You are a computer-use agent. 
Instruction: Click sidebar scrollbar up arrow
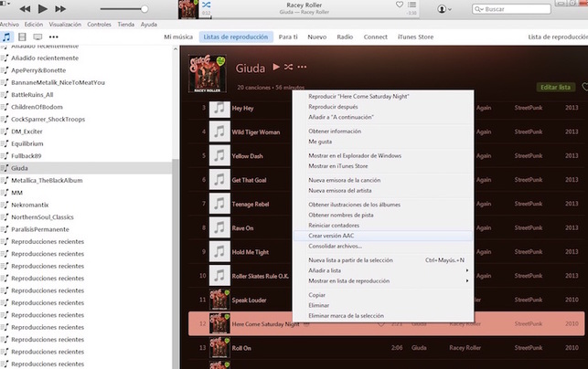[x=176, y=49]
